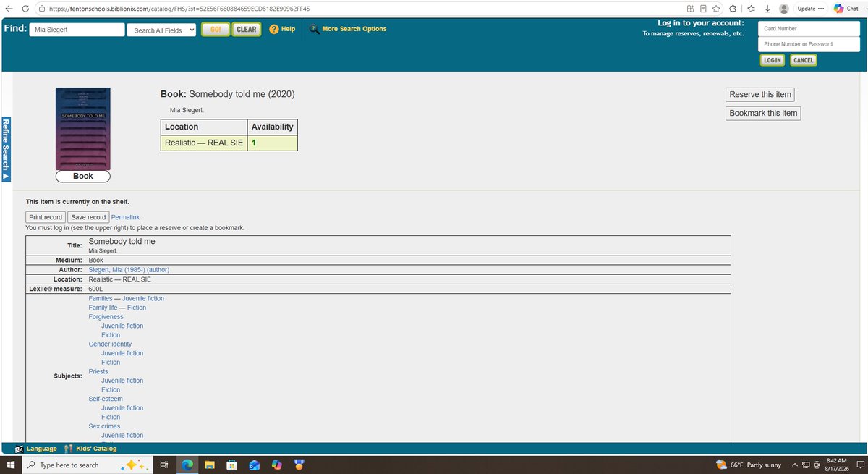Open the browser Extensions puzzle icon

pyautogui.click(x=733, y=9)
